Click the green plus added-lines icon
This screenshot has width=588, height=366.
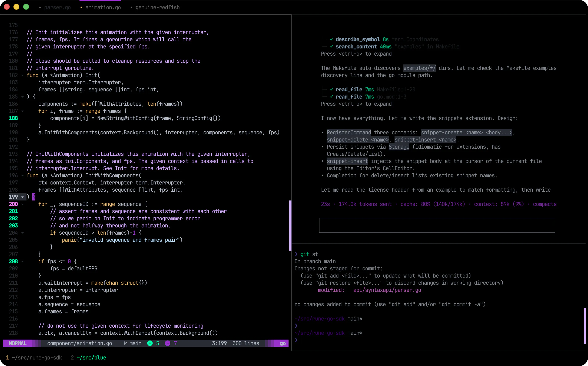150,343
